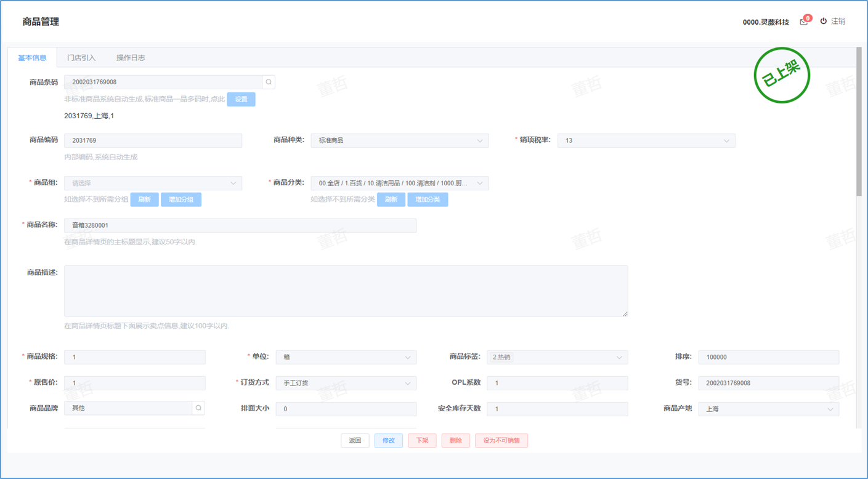This screenshot has height=479, width=868.
Task: Click the 内部编码,系统自动生成 hint text
Action: point(101,157)
